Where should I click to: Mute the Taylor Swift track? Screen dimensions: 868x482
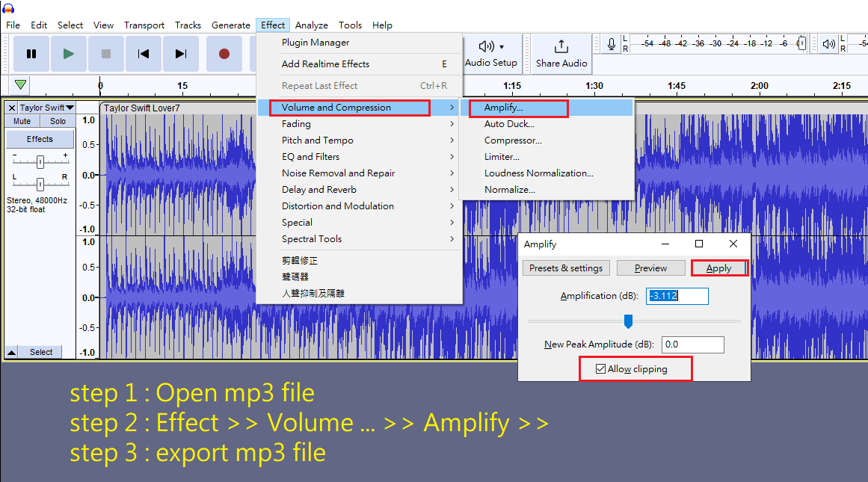pyautogui.click(x=22, y=121)
